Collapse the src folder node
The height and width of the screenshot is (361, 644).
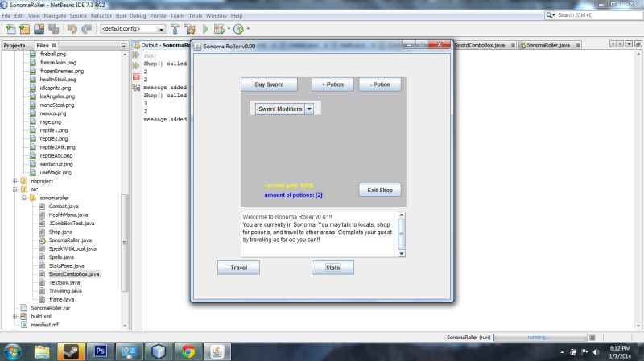14,190
